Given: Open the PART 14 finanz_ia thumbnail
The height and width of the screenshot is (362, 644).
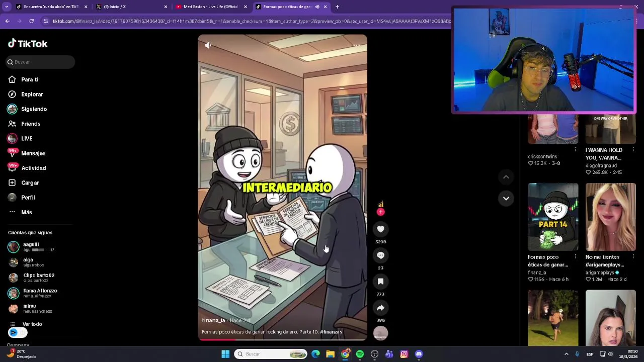Looking at the screenshot, I should (553, 217).
